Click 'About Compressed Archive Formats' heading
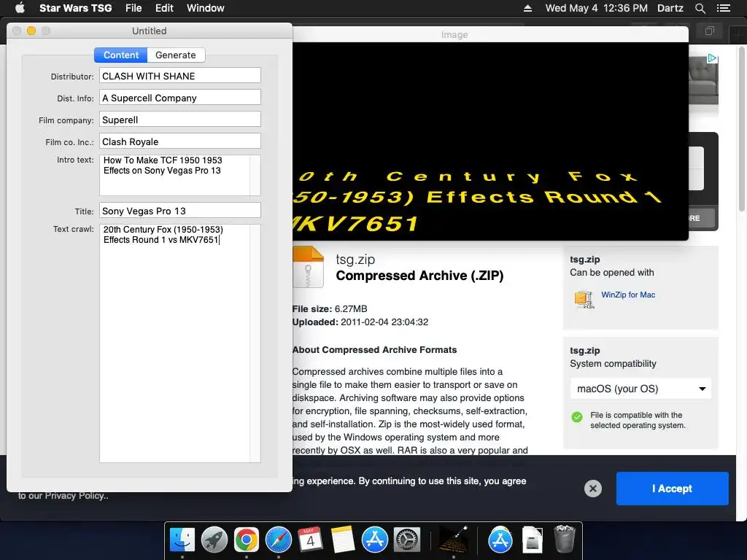The width and height of the screenshot is (747, 560). [374, 349]
